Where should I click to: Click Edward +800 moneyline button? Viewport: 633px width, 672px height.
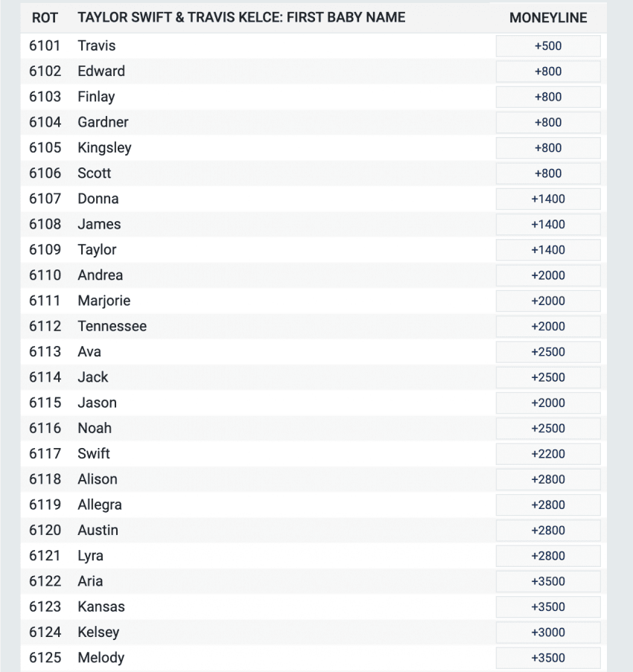(x=548, y=71)
